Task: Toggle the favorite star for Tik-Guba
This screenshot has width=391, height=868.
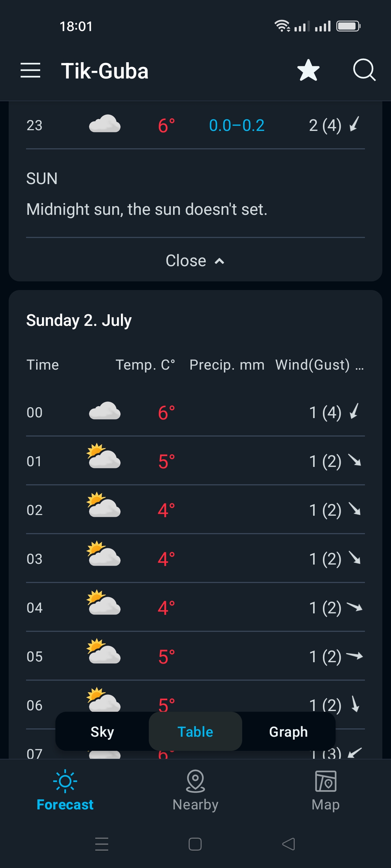Action: pos(308,70)
